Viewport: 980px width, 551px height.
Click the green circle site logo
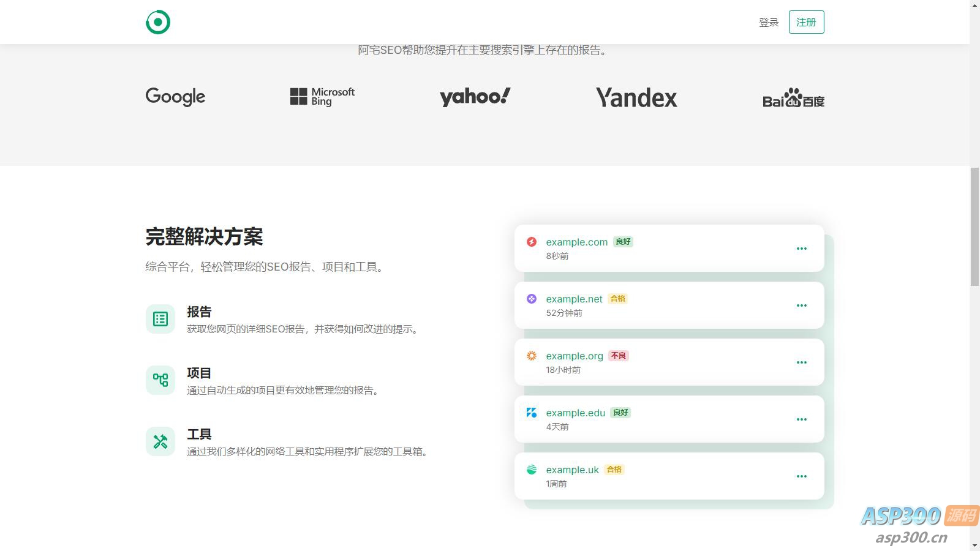[158, 22]
